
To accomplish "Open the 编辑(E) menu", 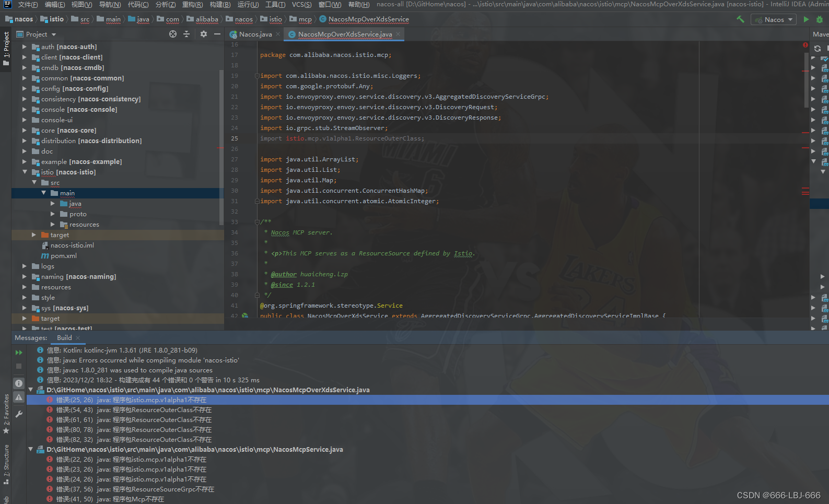I will 55,4.
